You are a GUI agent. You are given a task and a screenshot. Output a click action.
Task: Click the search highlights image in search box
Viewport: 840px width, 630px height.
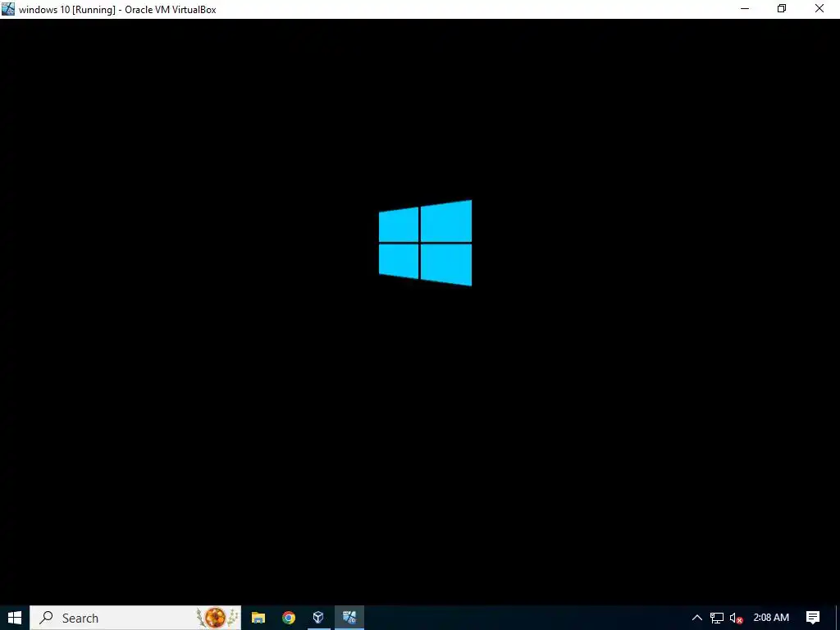tap(217, 618)
